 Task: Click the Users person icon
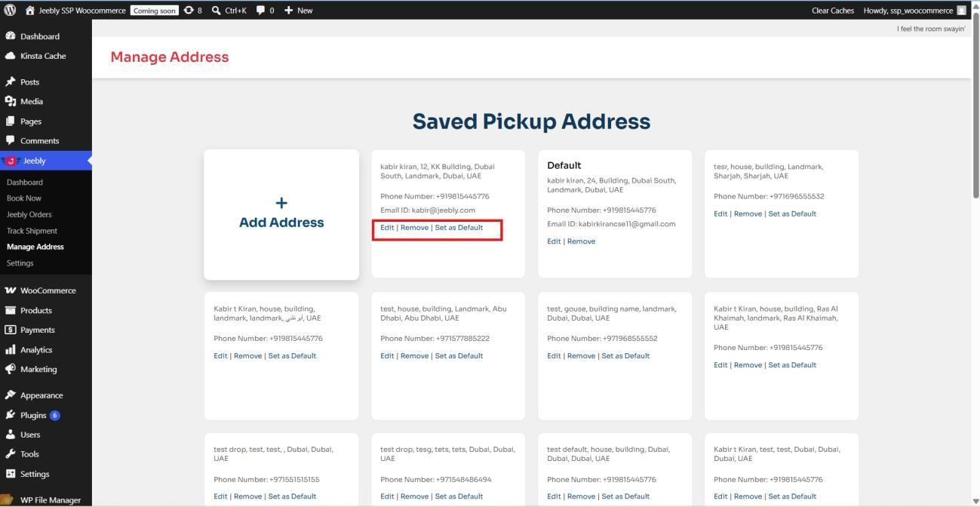pos(11,435)
